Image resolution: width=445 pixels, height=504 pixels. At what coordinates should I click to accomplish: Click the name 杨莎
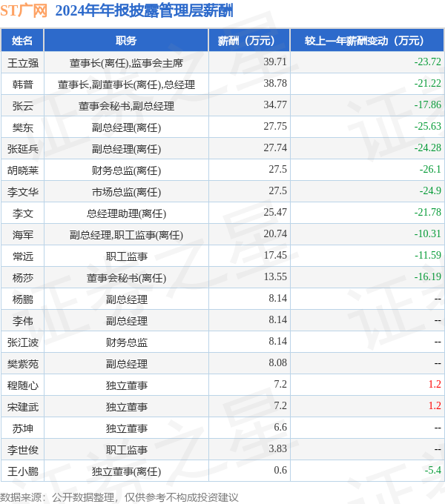(23, 278)
